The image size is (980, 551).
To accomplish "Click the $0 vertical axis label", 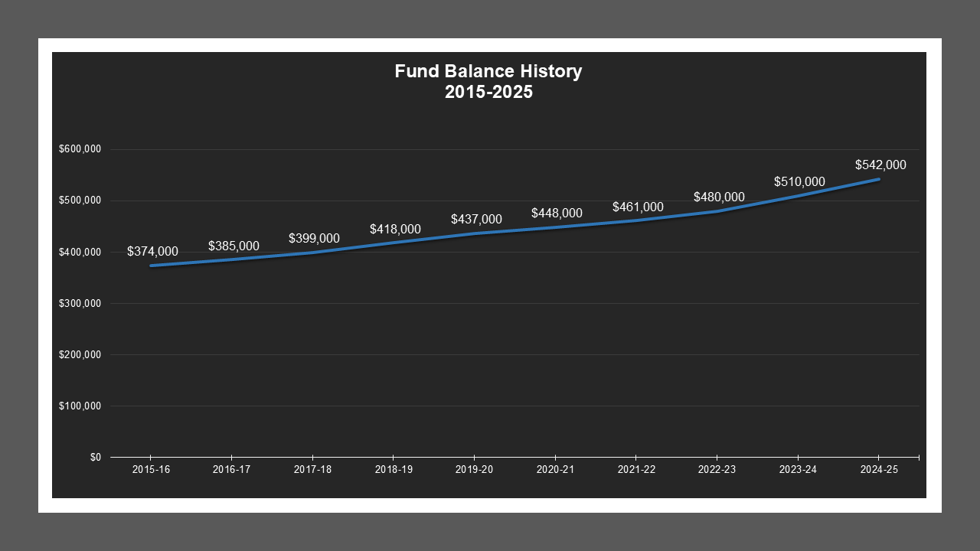I will (95, 458).
